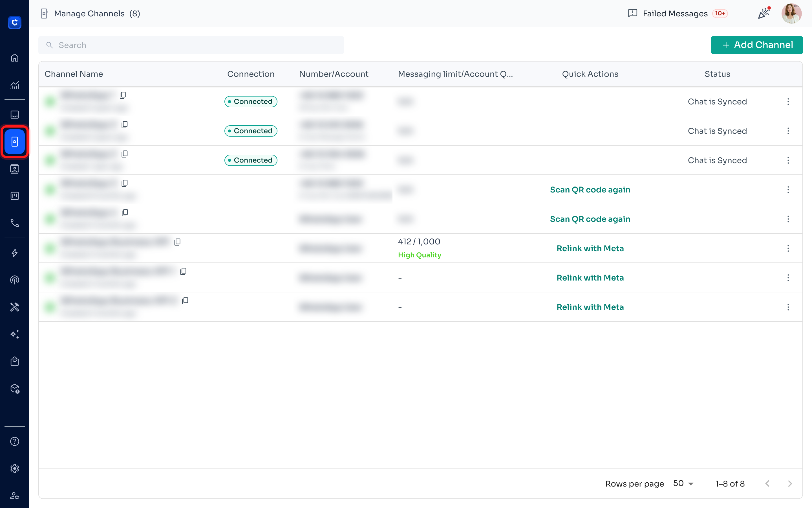Viewport: 812px width, 508px height.
Task: Copy name of 412 / 1,000 channel row
Action: click(x=178, y=242)
